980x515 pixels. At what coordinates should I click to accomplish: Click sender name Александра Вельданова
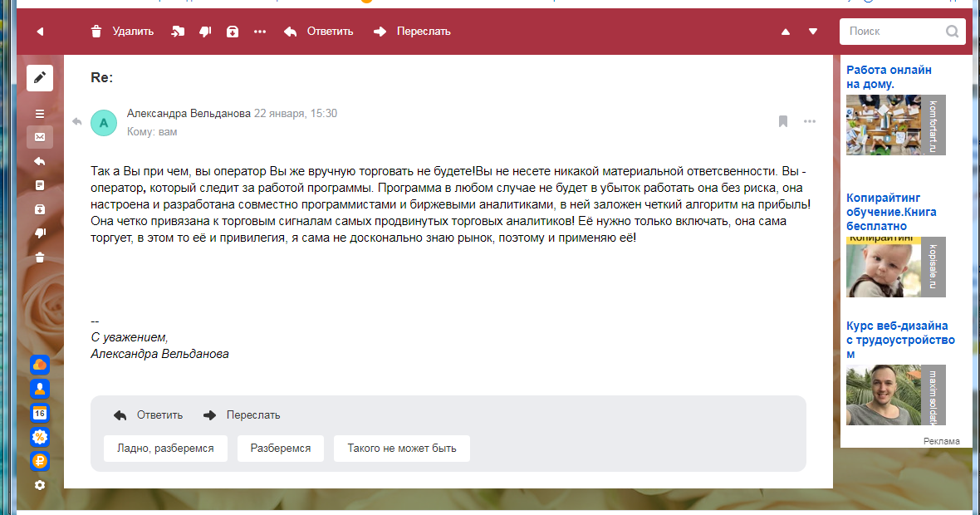tap(189, 113)
